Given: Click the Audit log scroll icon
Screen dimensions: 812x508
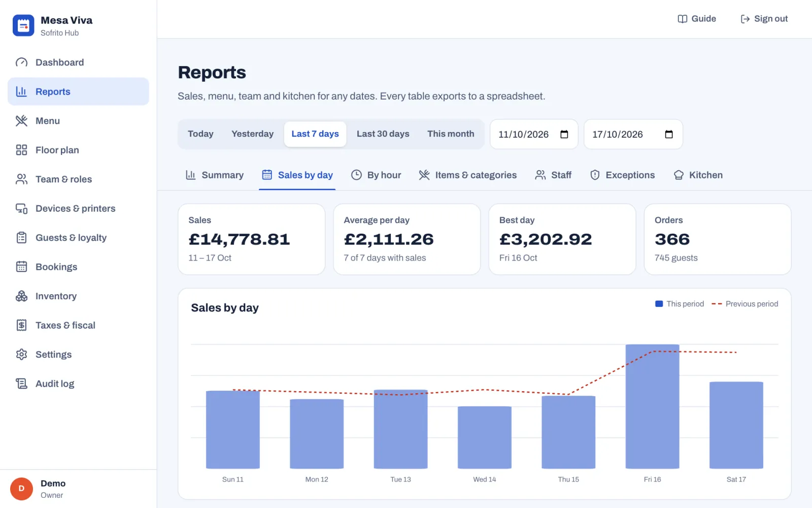Looking at the screenshot, I should pyautogui.click(x=21, y=384).
